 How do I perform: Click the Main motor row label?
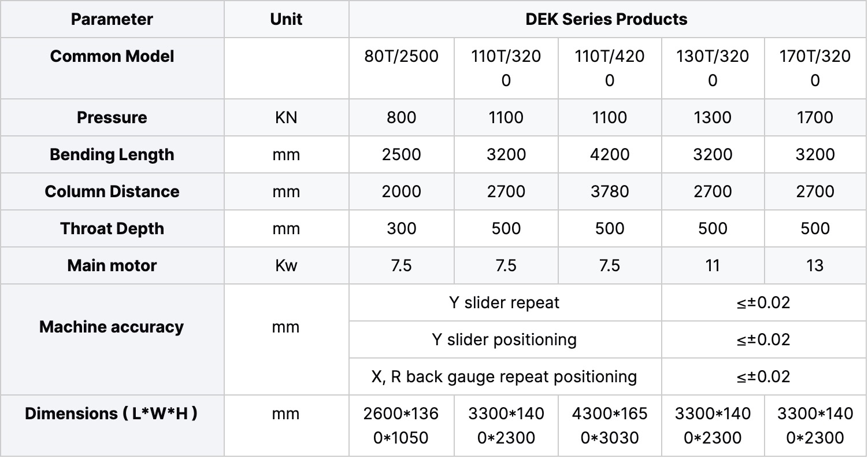click(112, 265)
